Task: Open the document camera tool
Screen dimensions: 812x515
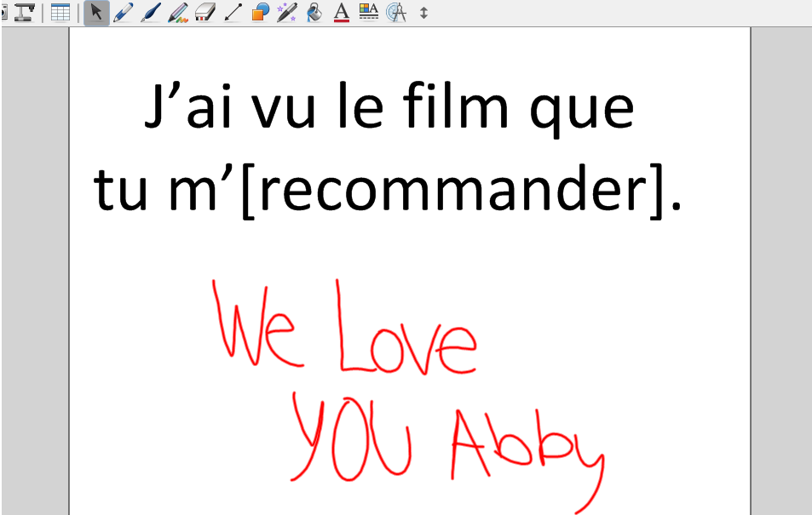Action: (x=25, y=12)
